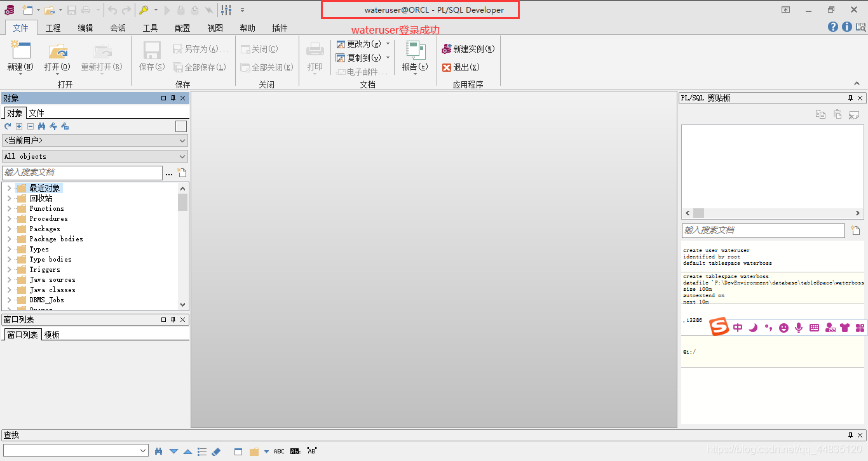
Task: Toggle the quoted "AB" regular-expression search option
Action: click(x=312, y=451)
